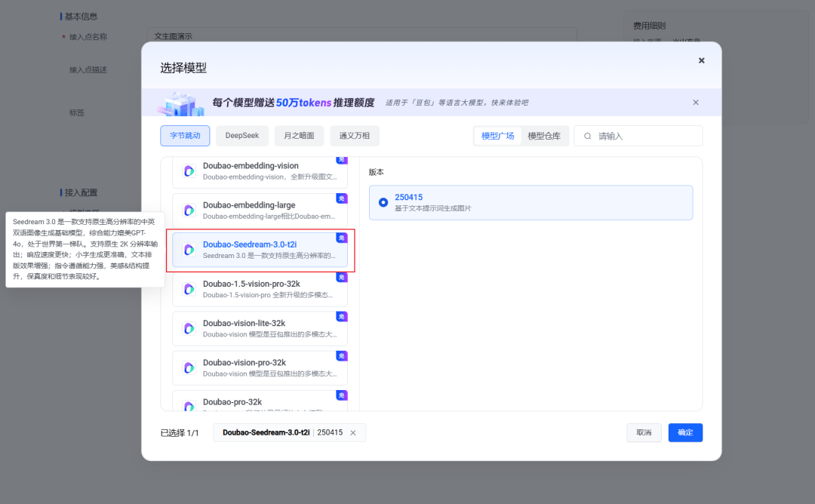Switch to the 模型仓库 tab
Viewport: 815px width, 504px height.
pyautogui.click(x=545, y=136)
